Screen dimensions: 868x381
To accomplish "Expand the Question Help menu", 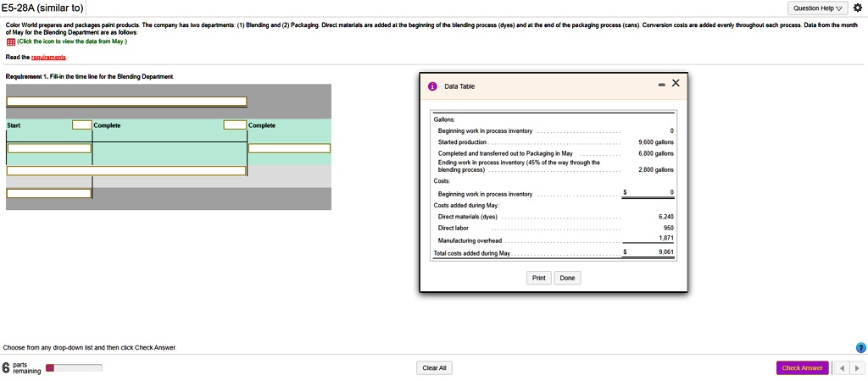I will (x=816, y=8).
